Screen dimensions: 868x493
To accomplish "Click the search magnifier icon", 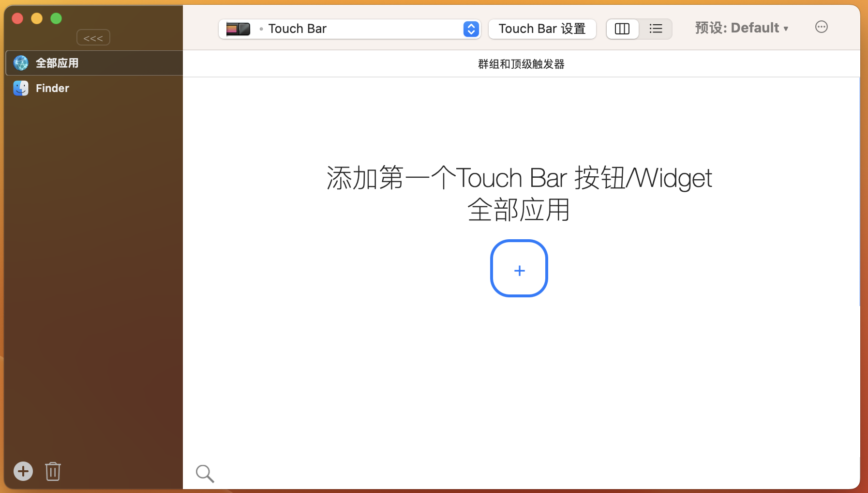I will [205, 473].
